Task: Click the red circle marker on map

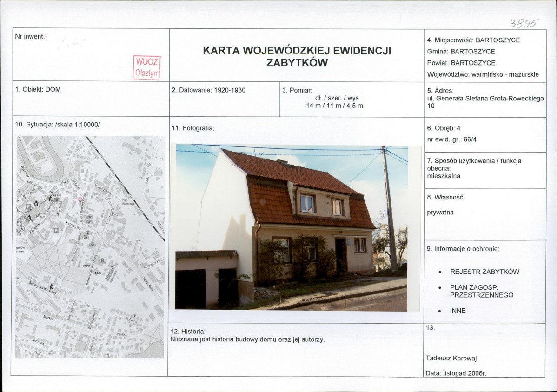Action: (x=80, y=199)
